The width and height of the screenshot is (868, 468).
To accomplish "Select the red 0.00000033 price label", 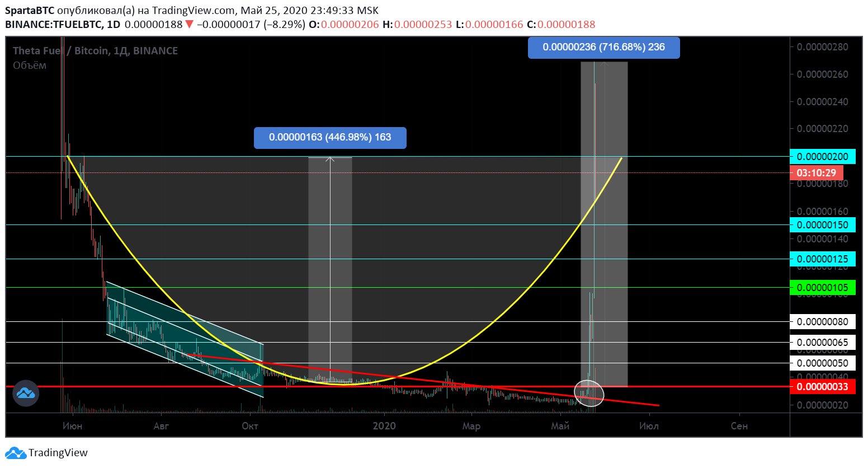I will [x=823, y=387].
